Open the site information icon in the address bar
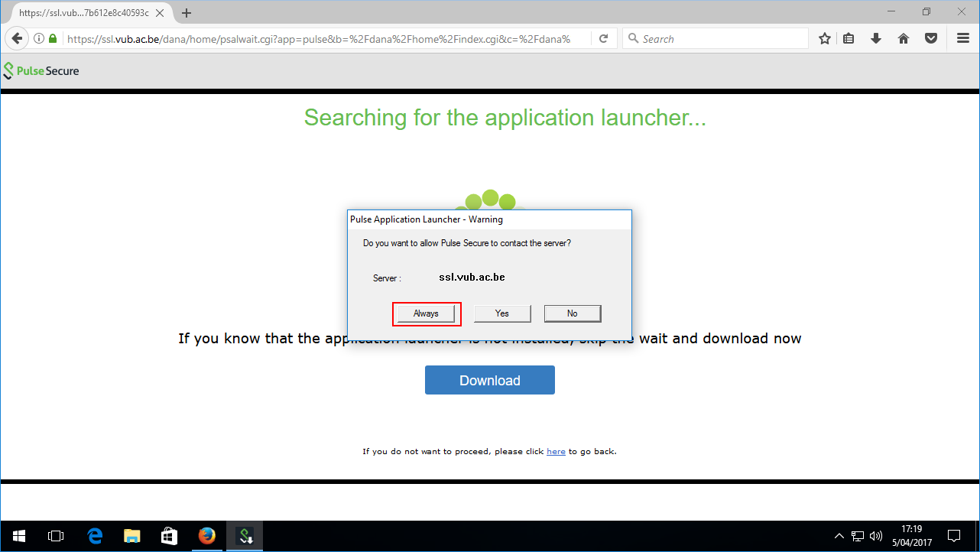The height and width of the screenshot is (552, 980). (39, 38)
